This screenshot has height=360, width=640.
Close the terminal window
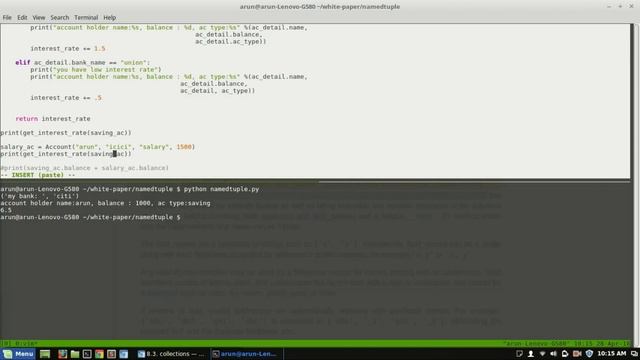631,7
